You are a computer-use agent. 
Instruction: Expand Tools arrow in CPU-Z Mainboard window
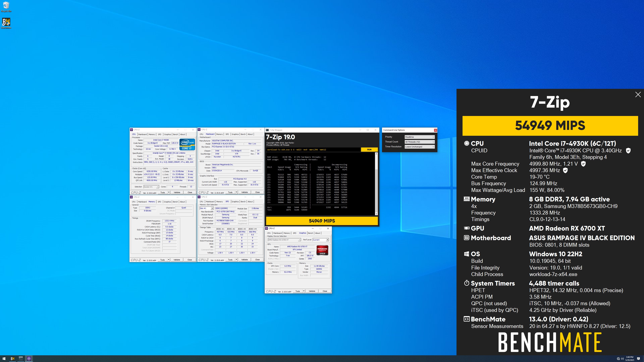click(x=236, y=192)
